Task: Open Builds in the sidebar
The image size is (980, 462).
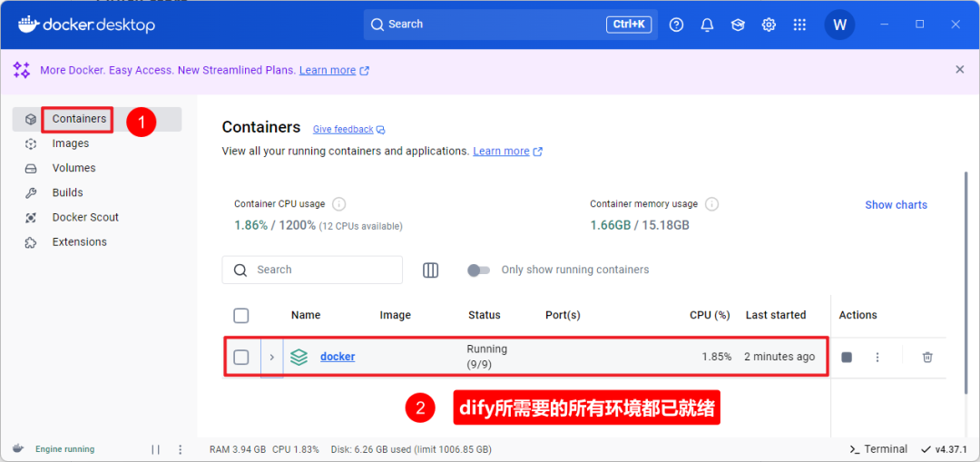Action: (x=97, y=192)
